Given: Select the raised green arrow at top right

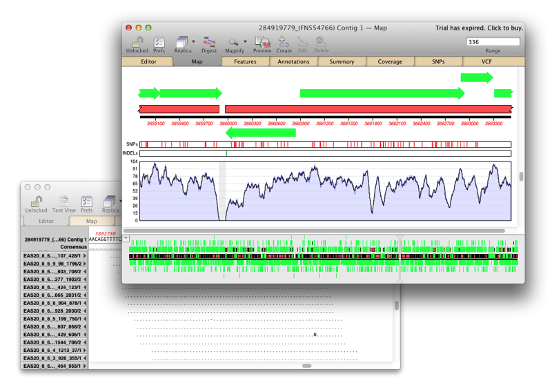Looking at the screenshot, I should pyautogui.click(x=477, y=77).
